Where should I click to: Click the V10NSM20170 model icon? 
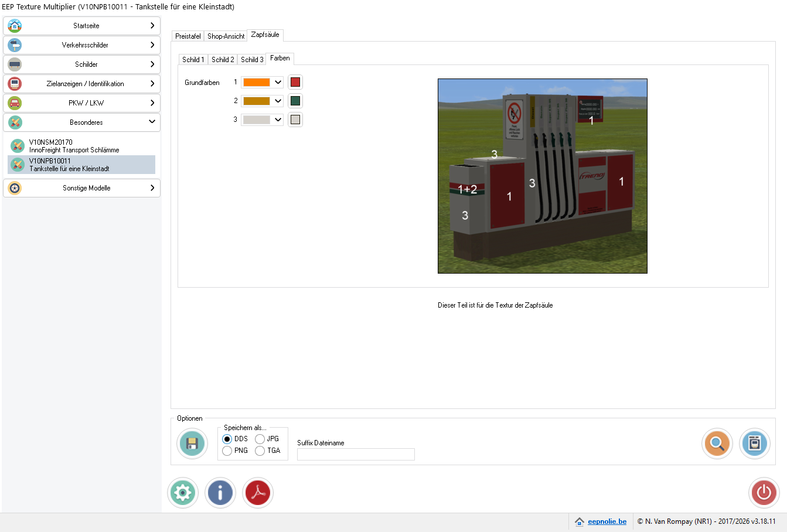[x=18, y=146]
